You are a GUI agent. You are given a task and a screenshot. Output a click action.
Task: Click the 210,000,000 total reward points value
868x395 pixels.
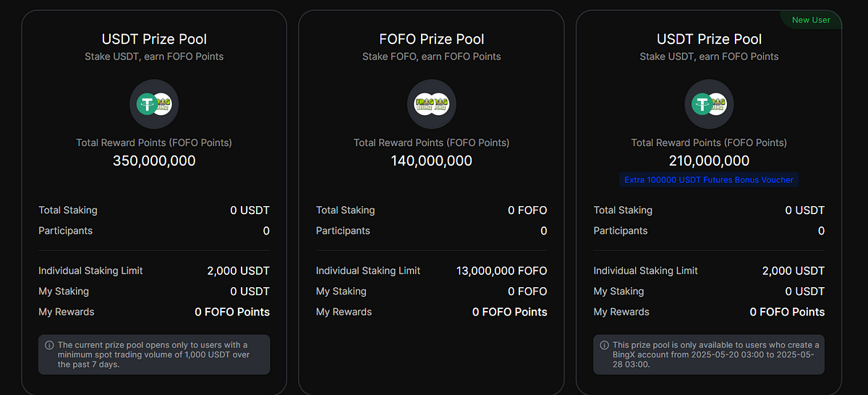709,161
